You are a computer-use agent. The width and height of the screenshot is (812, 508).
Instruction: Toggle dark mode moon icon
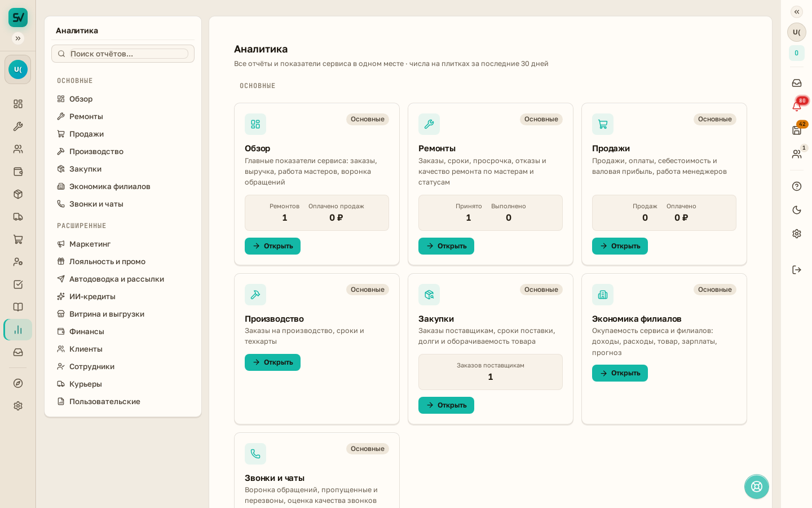click(796, 210)
